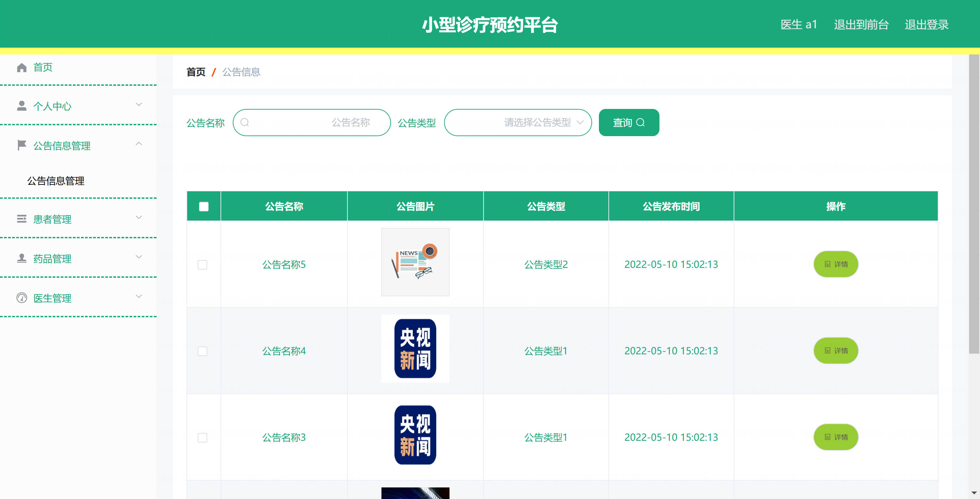Open 首页 in the sidebar menu
This screenshot has width=980, height=499.
[78, 67]
